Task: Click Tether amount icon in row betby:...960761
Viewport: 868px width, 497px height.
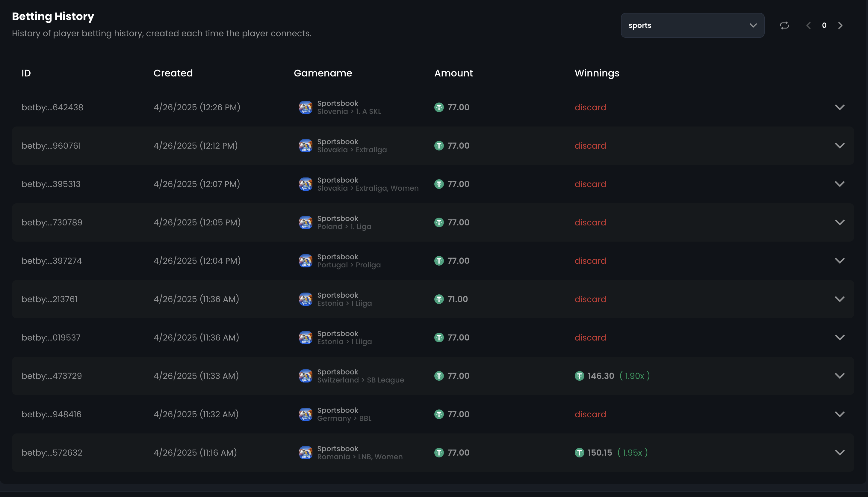Action: (x=439, y=145)
